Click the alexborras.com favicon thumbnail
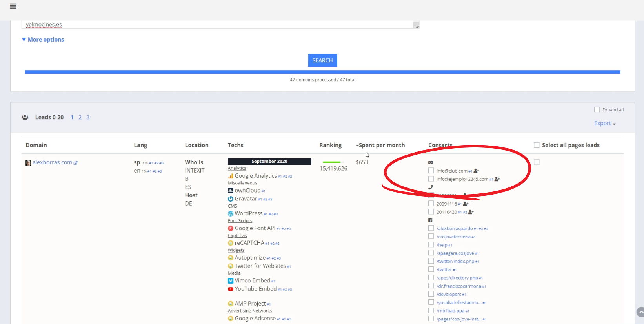This screenshot has width=644, height=324. pyautogui.click(x=28, y=163)
